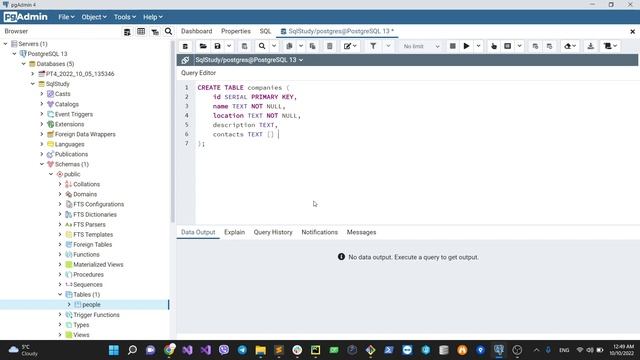Click the browser Search Objects magnifier
The image size is (640, 360).
169,31
